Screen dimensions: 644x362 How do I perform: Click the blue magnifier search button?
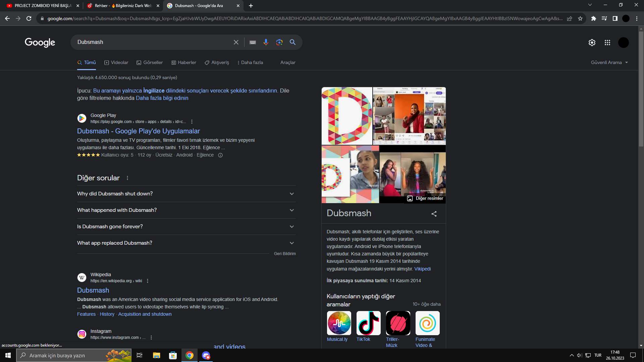(292, 42)
